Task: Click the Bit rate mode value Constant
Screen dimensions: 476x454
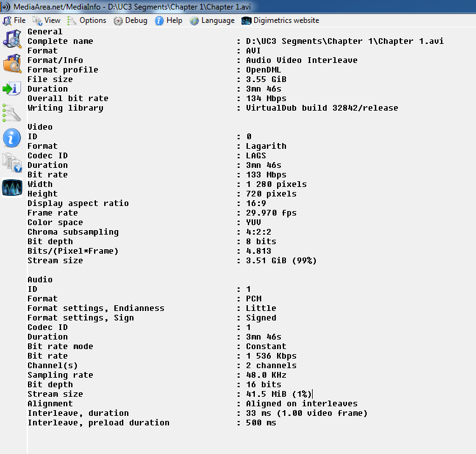Action: click(266, 346)
